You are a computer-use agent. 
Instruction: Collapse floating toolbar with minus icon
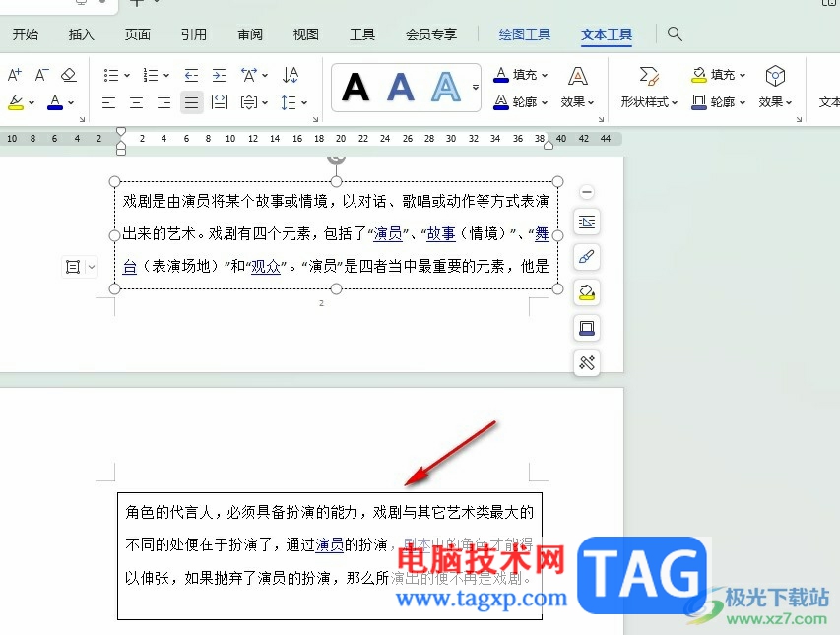point(587,192)
